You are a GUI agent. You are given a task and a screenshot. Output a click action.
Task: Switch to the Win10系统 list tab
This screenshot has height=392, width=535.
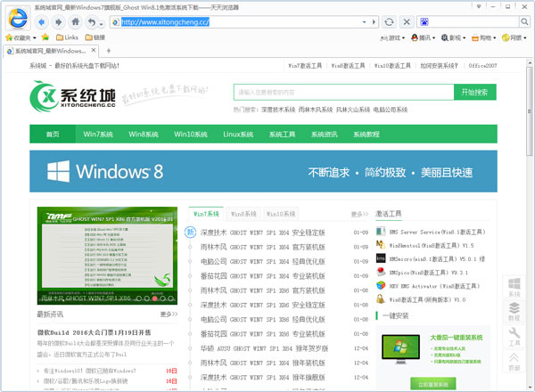(281, 214)
